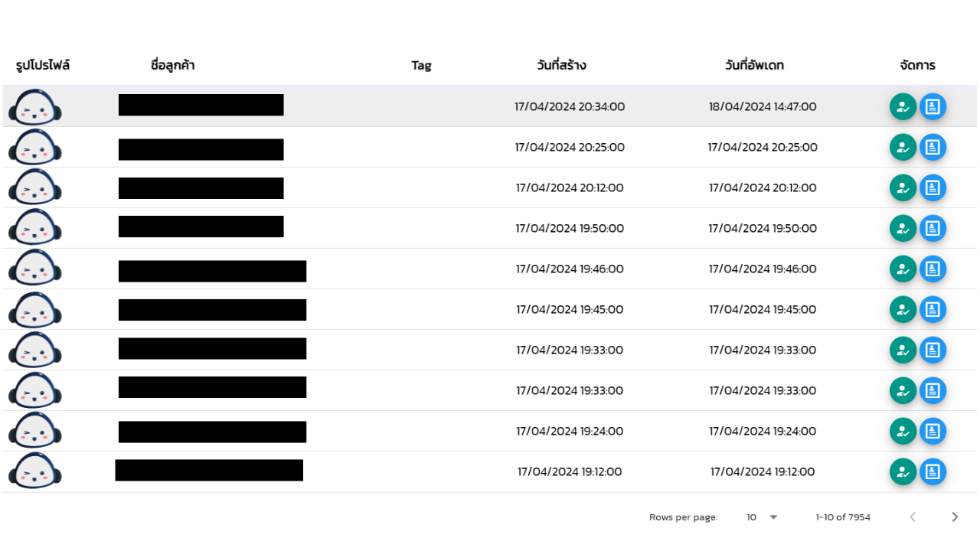Click the Tag column header
This screenshot has height=551, width=980.
pyautogui.click(x=421, y=65)
